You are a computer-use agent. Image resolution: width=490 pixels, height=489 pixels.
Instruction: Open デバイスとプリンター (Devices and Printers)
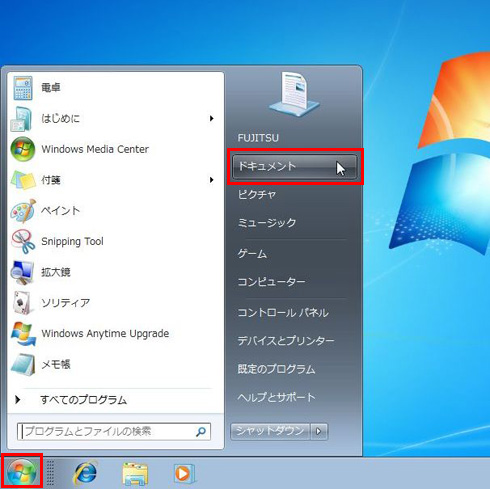[286, 341]
